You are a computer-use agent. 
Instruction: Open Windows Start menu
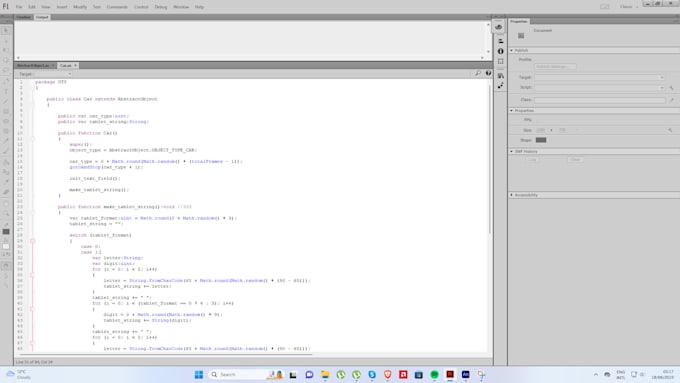[x=199, y=374]
